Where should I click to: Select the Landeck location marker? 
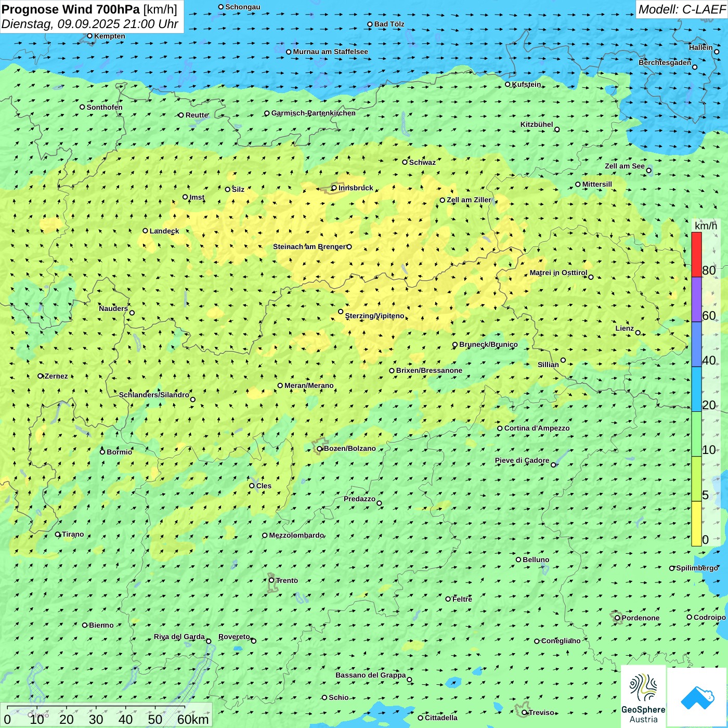coord(146,231)
